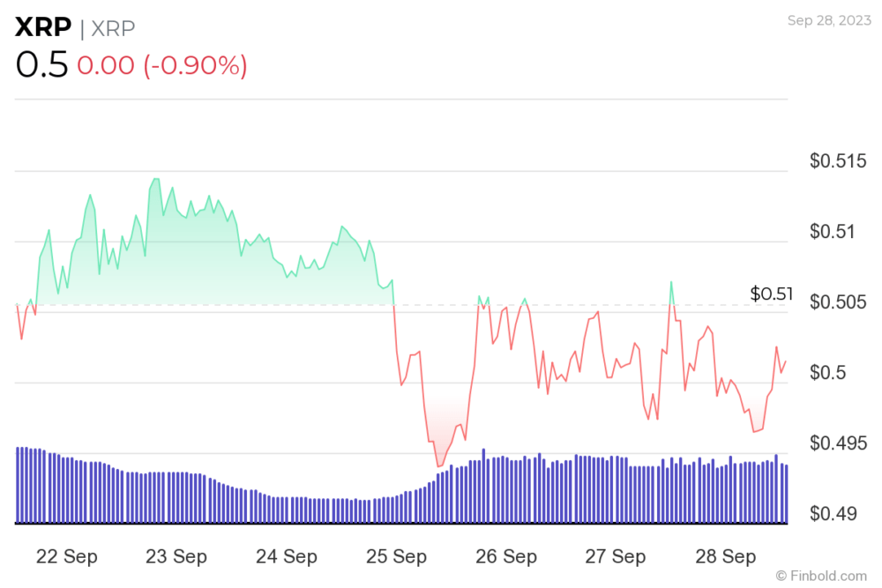Click the Sep 28, 2023 date stamp
The height and width of the screenshot is (588, 882).
click(x=829, y=20)
